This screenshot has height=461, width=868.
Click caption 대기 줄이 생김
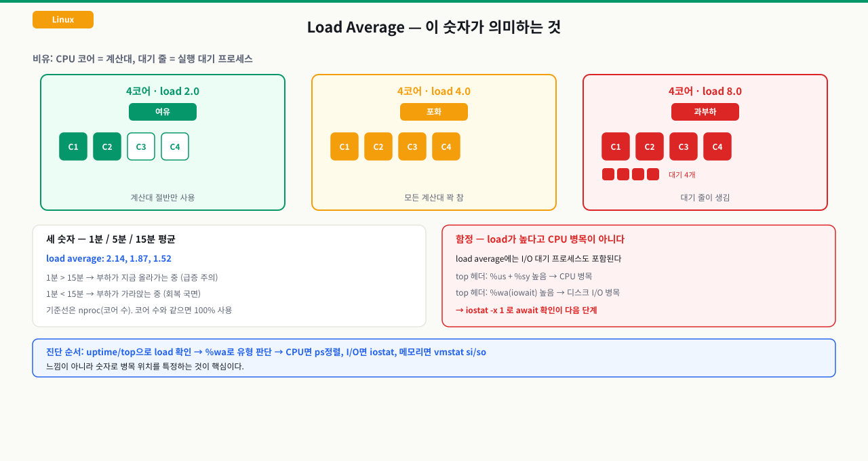click(705, 197)
